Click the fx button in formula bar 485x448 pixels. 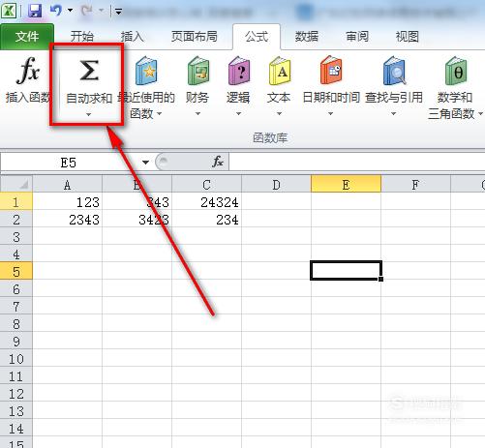[218, 162]
